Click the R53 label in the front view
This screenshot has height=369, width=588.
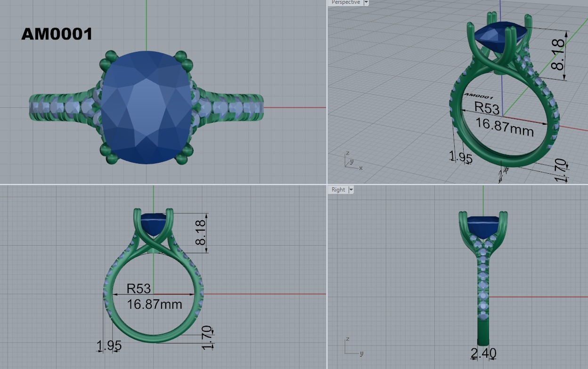pyautogui.click(x=139, y=289)
